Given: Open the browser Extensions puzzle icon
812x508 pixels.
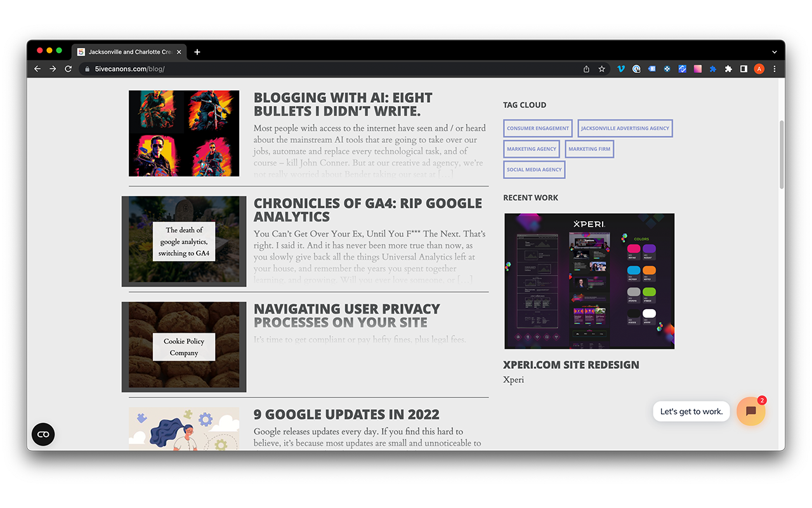Looking at the screenshot, I should (728, 69).
